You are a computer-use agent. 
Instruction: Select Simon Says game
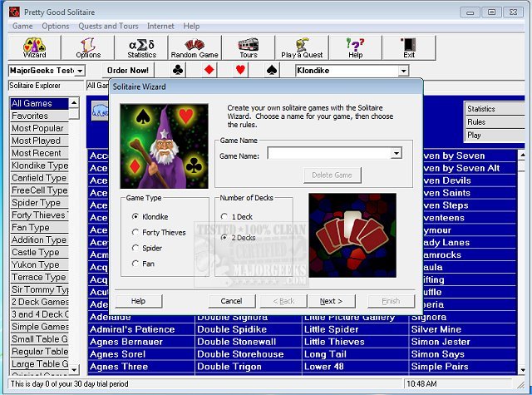pyautogui.click(x=462, y=354)
